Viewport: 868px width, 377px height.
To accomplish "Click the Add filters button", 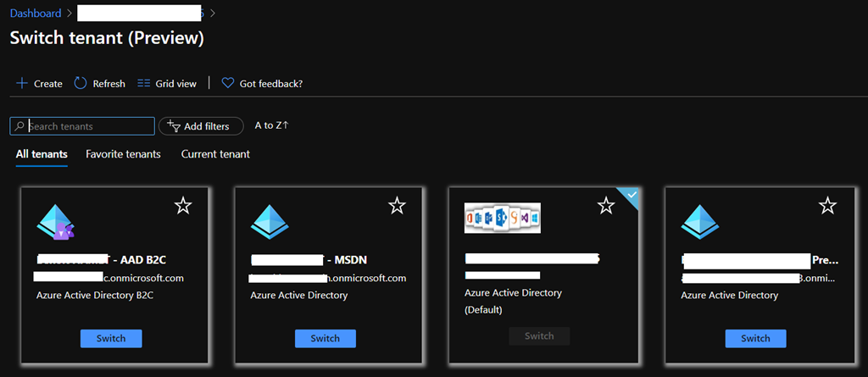I will point(201,126).
